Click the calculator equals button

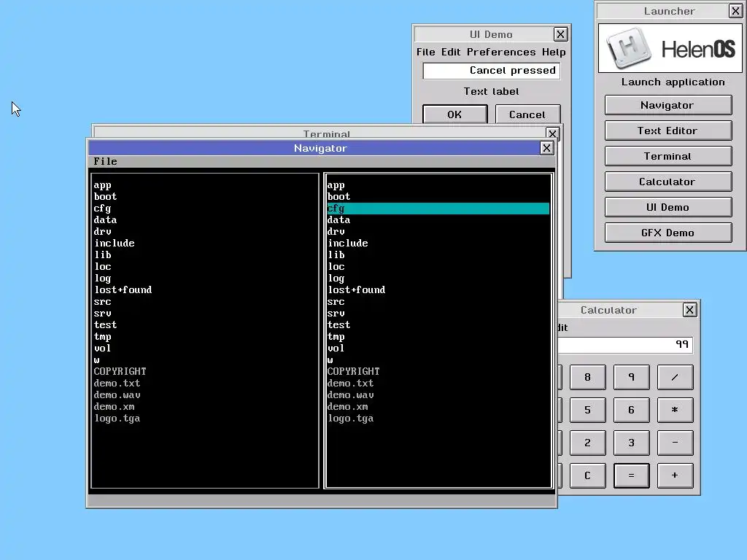point(631,475)
